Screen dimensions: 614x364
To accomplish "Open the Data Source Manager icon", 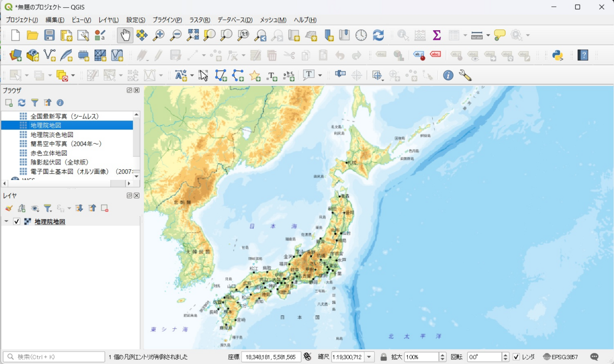I will [x=16, y=55].
